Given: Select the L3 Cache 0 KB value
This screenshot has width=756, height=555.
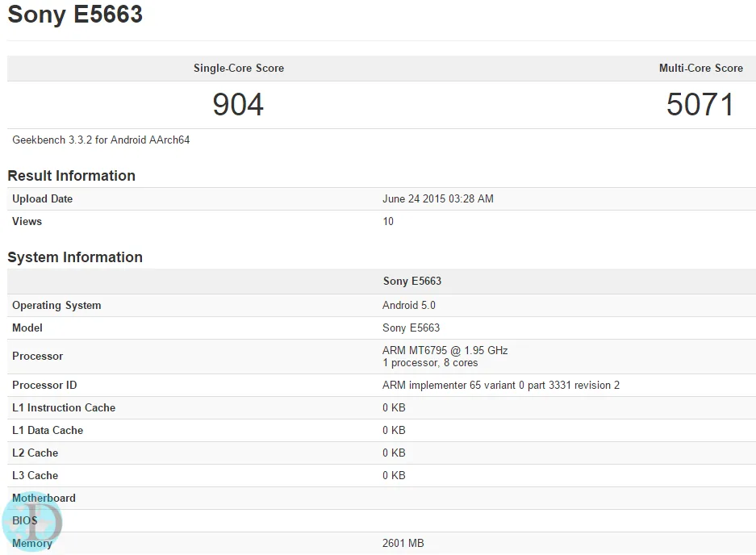Looking at the screenshot, I should tap(394, 475).
